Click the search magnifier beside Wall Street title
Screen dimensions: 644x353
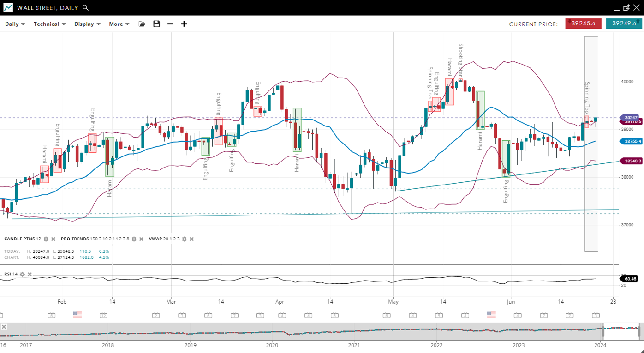[85, 8]
